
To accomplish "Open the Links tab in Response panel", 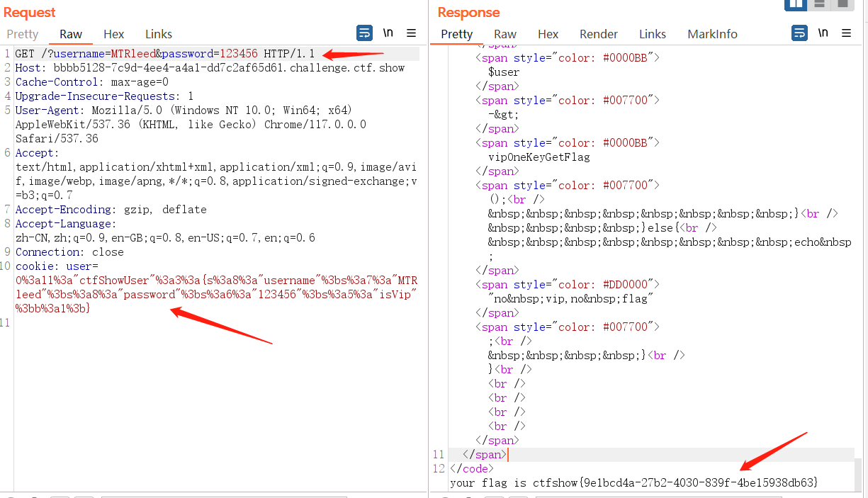I will click(x=653, y=34).
